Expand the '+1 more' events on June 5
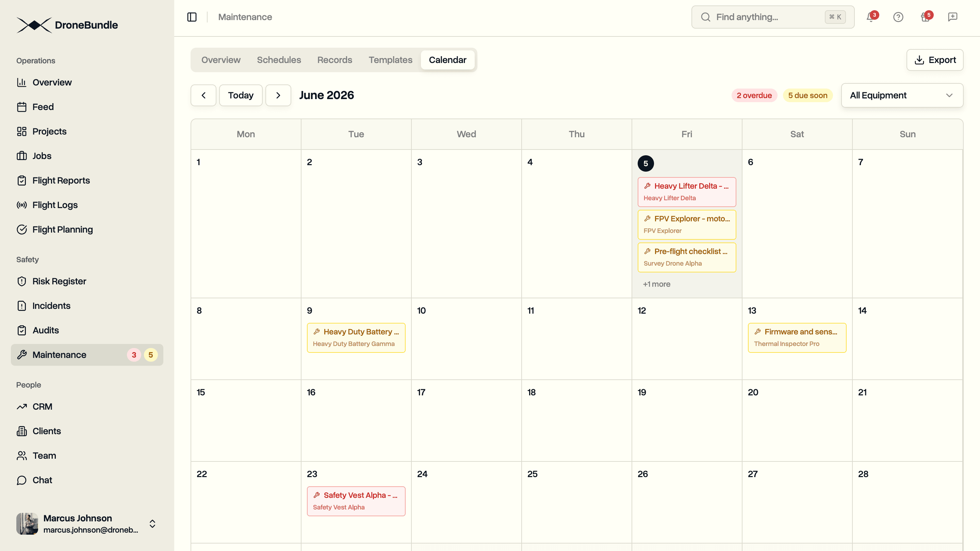This screenshot has height=551, width=980. point(656,284)
